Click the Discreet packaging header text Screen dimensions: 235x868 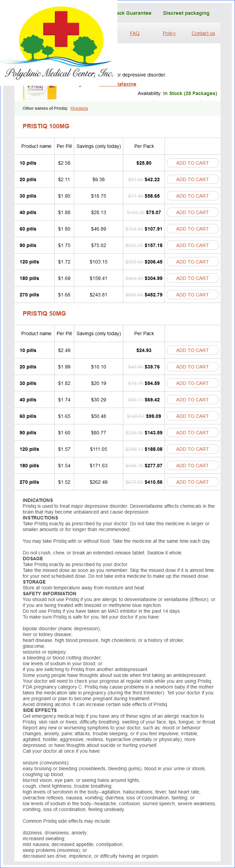coord(186,13)
